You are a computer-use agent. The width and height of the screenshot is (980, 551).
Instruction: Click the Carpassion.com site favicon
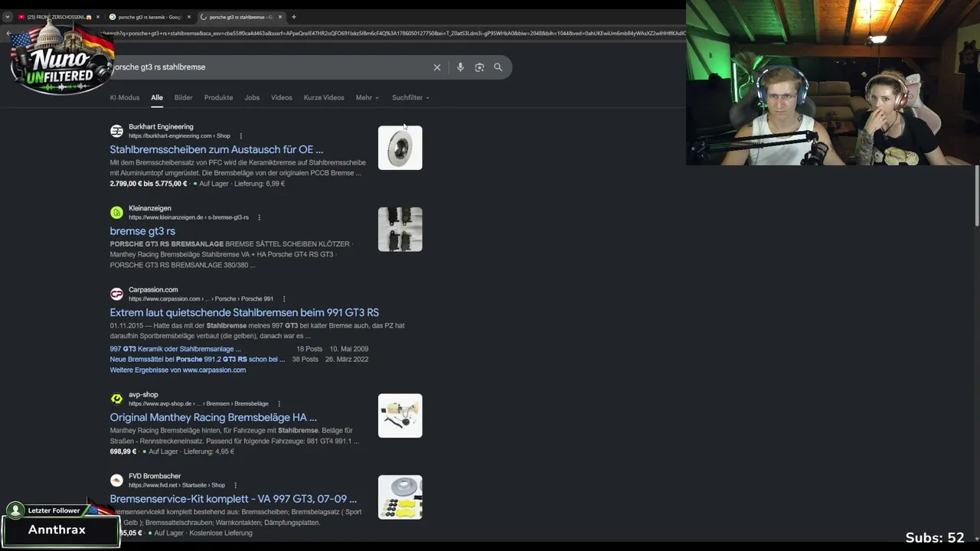coord(116,294)
